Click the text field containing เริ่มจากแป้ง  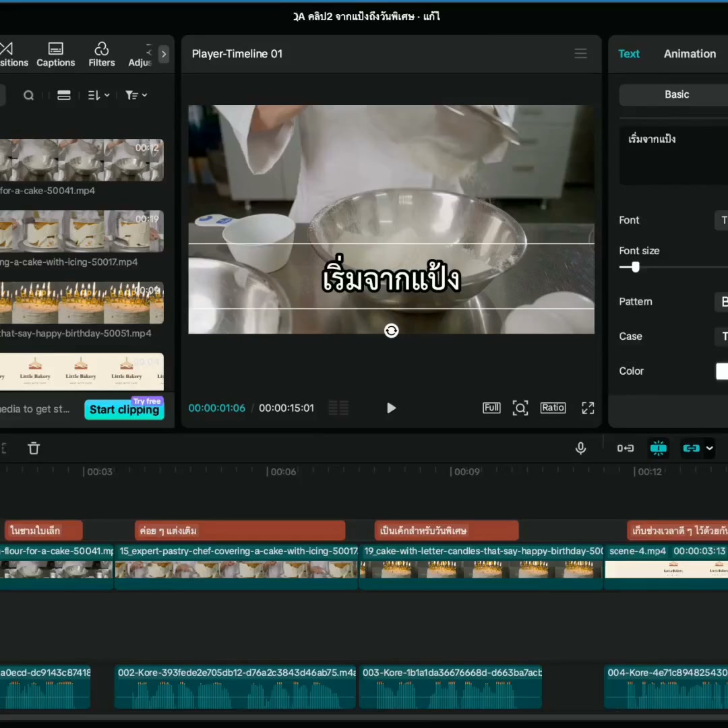tap(673, 156)
